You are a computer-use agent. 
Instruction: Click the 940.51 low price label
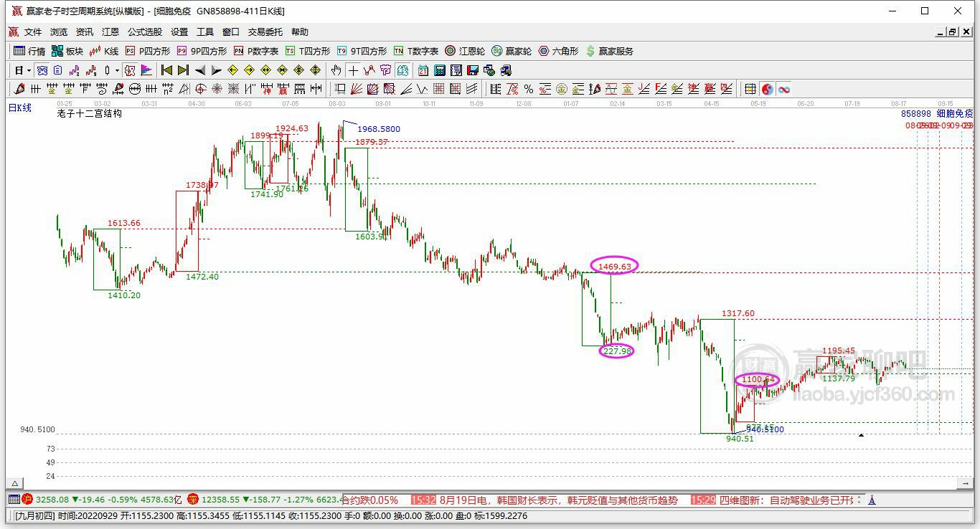740,439
